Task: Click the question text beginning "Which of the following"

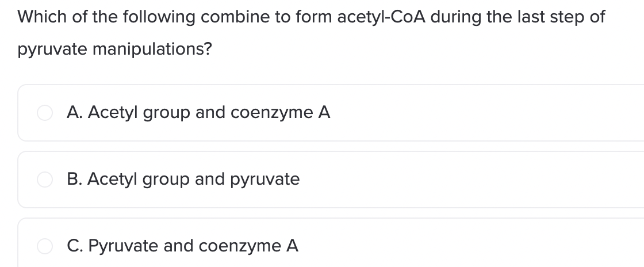Action: tap(311, 33)
